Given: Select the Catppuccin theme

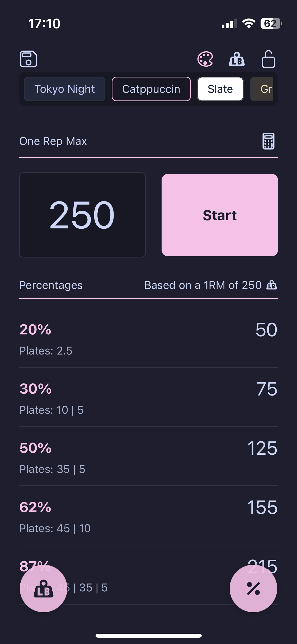Looking at the screenshot, I should [x=151, y=89].
